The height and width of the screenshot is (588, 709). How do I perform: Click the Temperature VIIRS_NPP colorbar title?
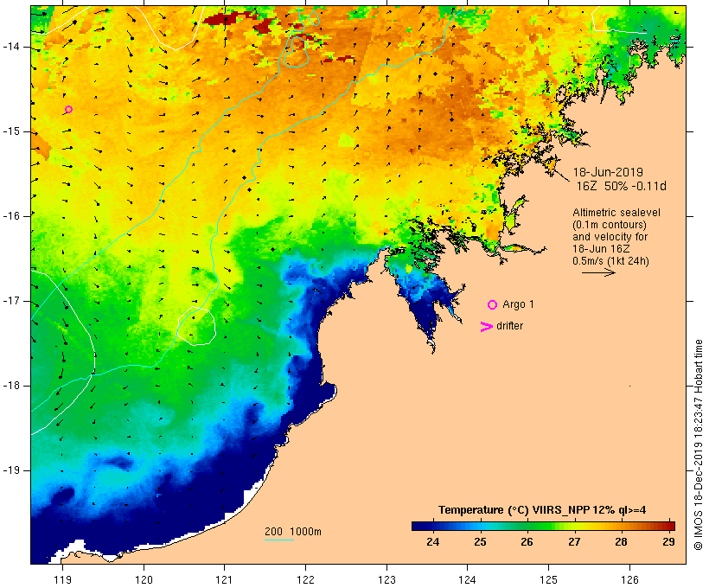542,510
